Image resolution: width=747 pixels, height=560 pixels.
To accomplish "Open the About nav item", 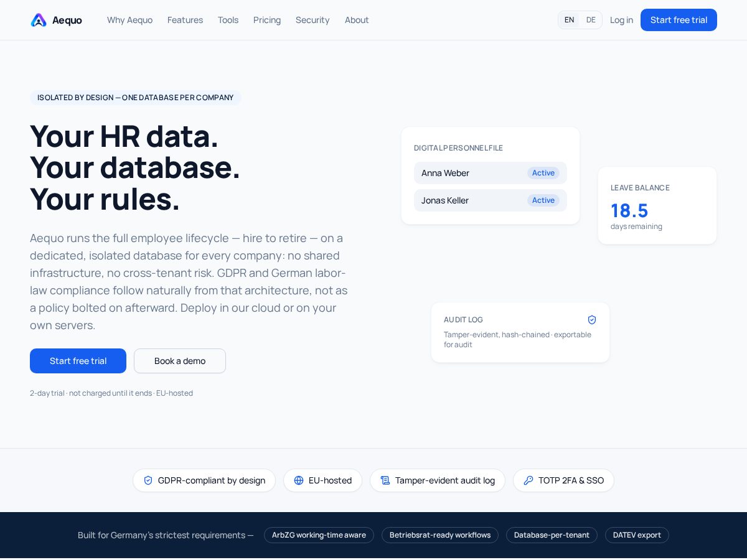I will (357, 20).
